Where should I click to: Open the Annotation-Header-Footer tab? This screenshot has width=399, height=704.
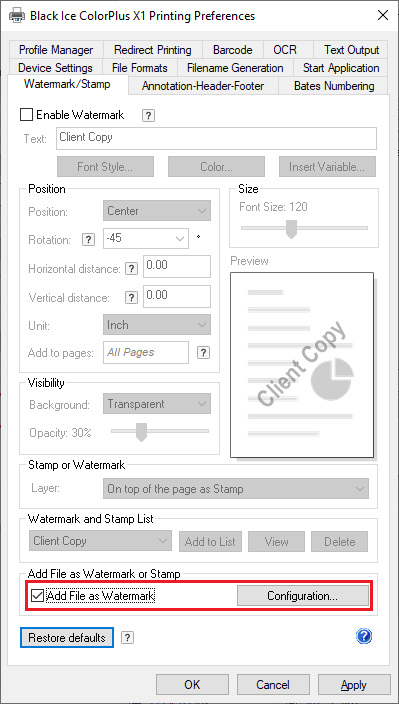click(203, 86)
